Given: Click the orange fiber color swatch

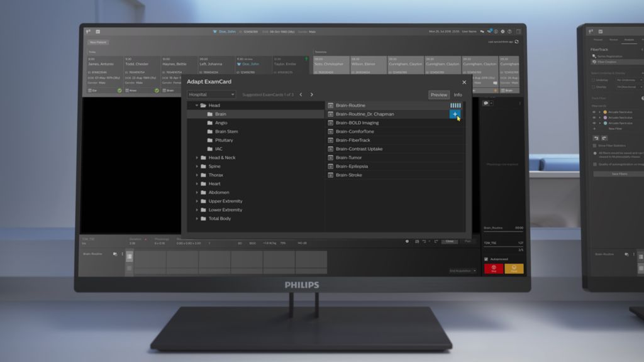Looking at the screenshot, I should tap(605, 112).
